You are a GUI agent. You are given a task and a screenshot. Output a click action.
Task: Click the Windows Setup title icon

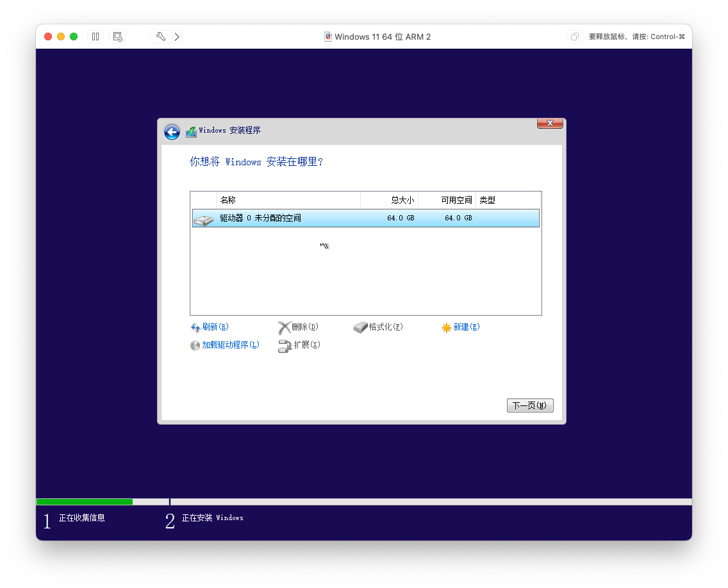click(x=191, y=132)
